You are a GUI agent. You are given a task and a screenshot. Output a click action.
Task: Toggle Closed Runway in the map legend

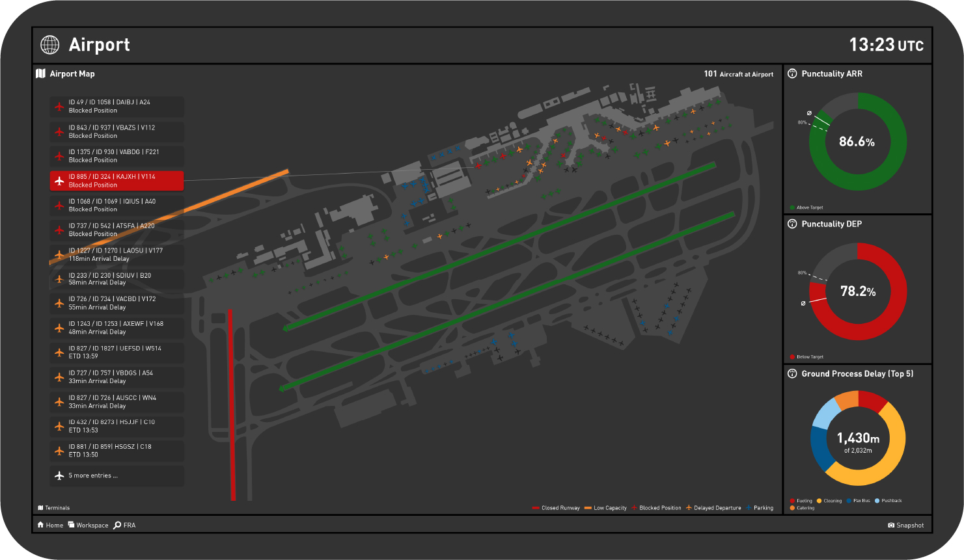click(x=555, y=508)
